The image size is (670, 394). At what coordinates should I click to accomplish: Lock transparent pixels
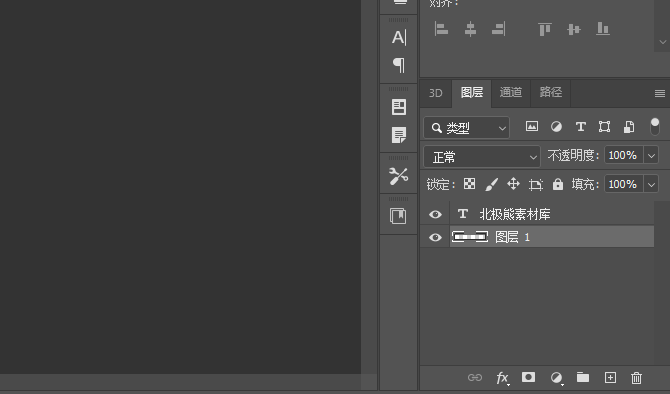point(469,184)
